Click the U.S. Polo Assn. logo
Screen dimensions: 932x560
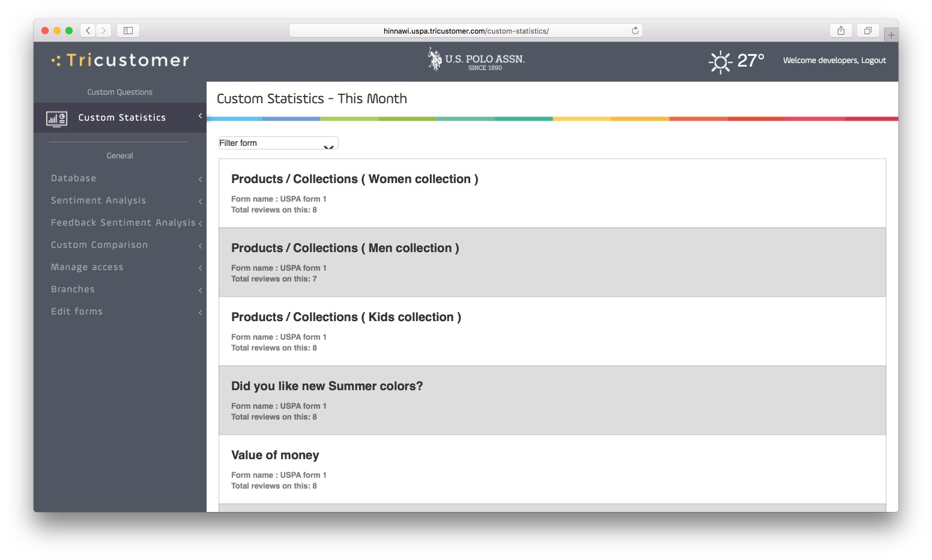tap(476, 59)
